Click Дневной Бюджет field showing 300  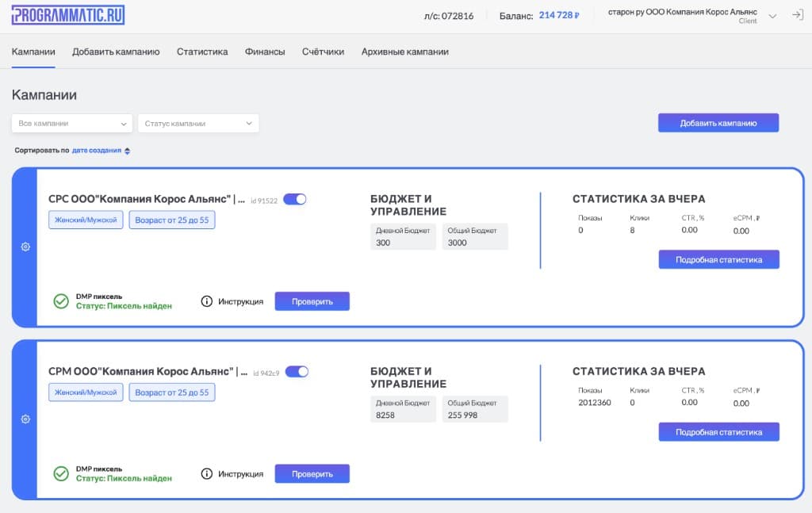403,236
